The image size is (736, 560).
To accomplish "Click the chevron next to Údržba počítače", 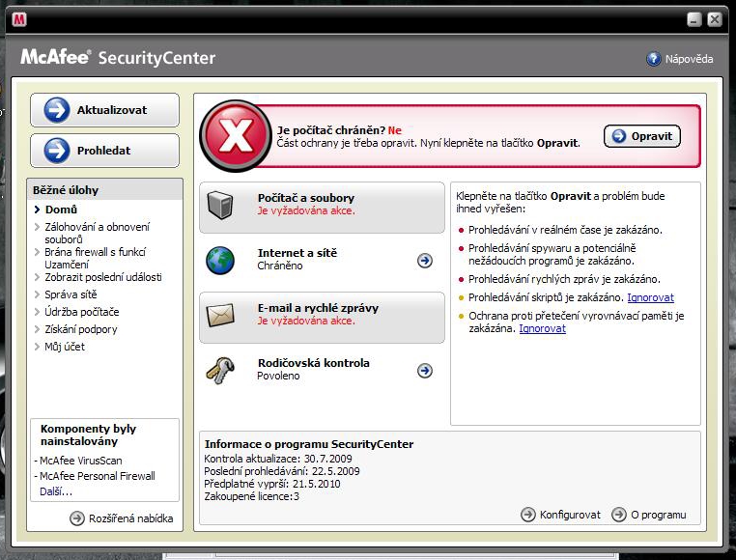I will pyautogui.click(x=37, y=312).
